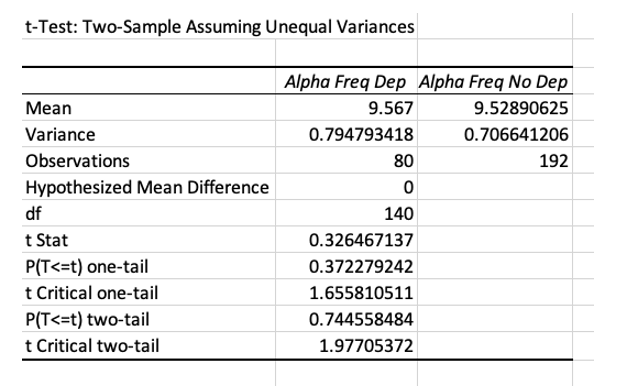Click the Alpha Freq Dep column header cell
The height and width of the screenshot is (386, 619).
coord(346,81)
